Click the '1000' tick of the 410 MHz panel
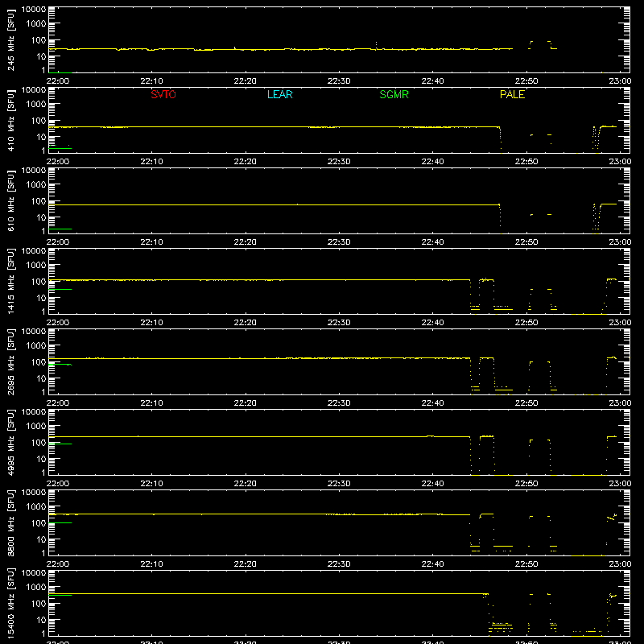This screenshot has height=644, width=644. (x=36, y=105)
